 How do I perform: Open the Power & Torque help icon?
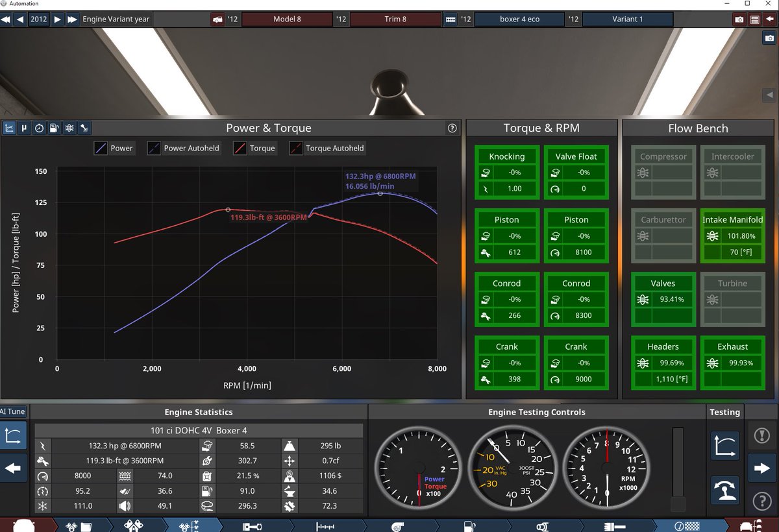(x=452, y=128)
